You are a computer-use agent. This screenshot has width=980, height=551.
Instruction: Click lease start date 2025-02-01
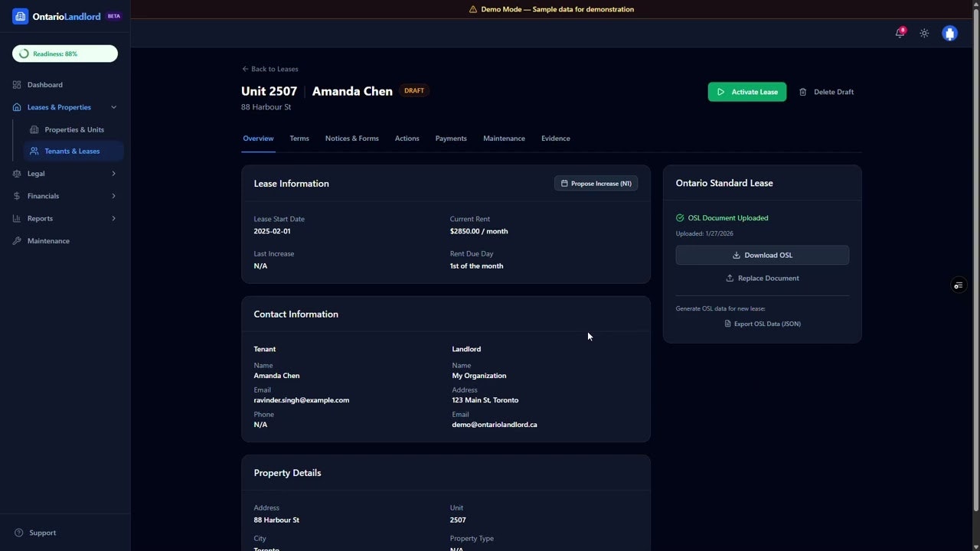coord(272,231)
